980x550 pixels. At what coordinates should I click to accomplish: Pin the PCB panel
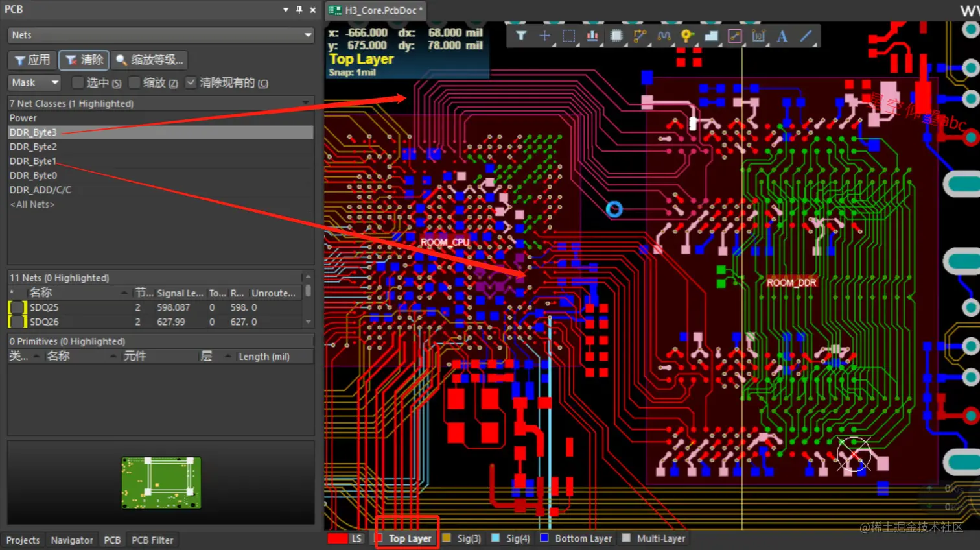(x=299, y=10)
